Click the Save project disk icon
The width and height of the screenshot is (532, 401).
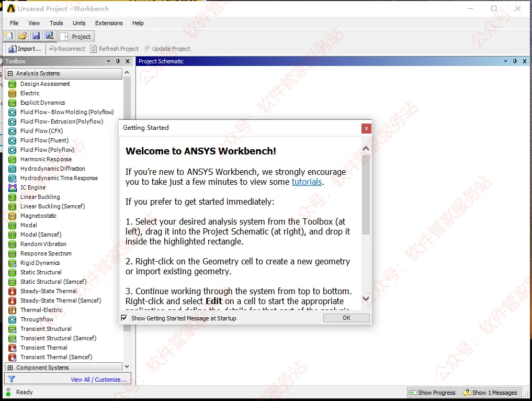coord(36,36)
